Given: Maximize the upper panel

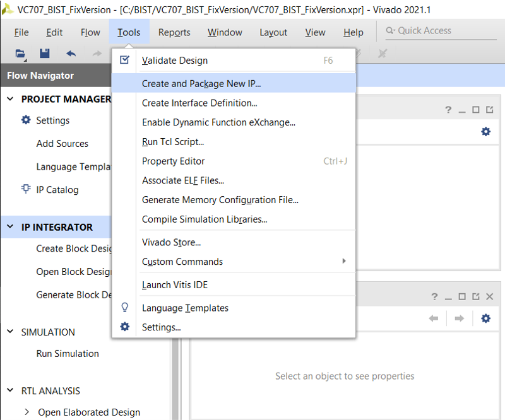Looking at the screenshot, I should pyautogui.click(x=476, y=110).
